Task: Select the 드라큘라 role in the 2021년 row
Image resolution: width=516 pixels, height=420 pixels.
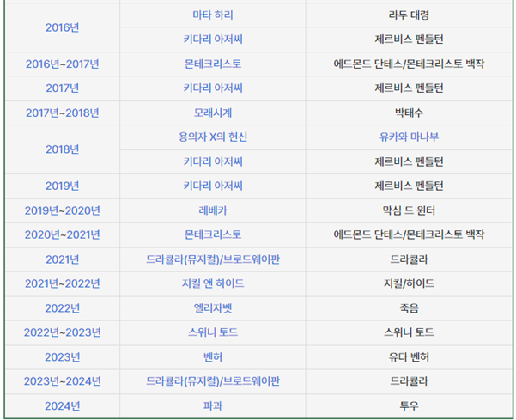Action: point(409,259)
